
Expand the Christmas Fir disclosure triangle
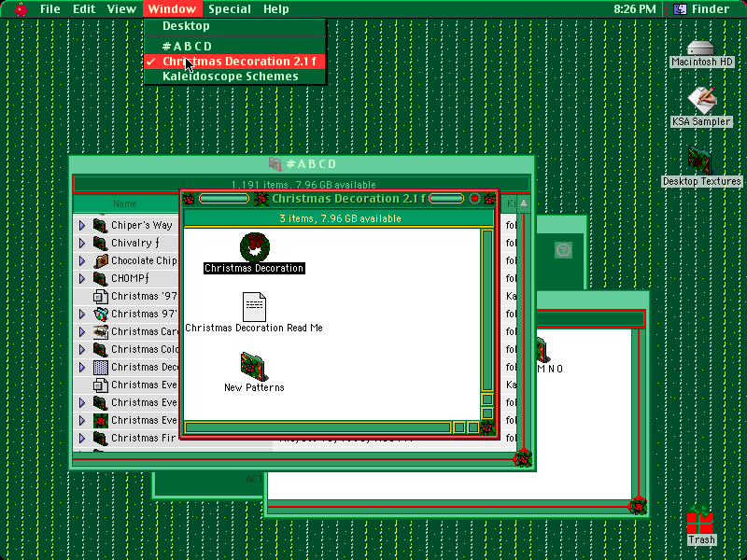tap(82, 438)
